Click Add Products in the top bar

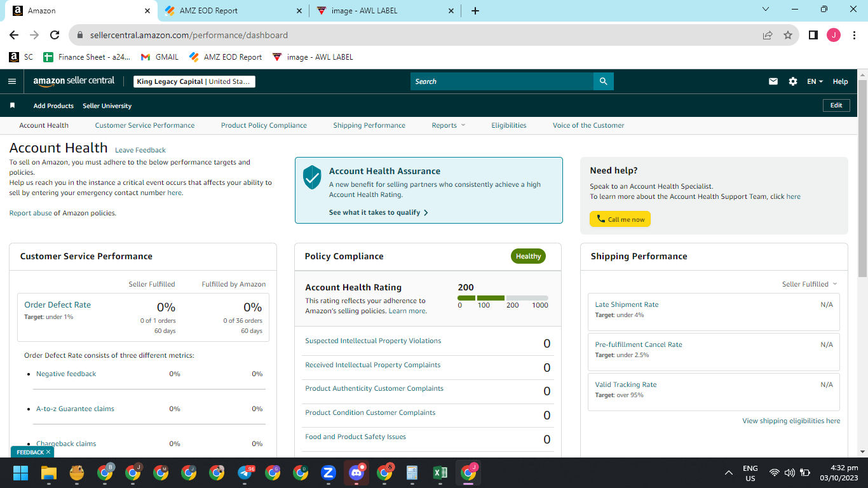click(53, 105)
